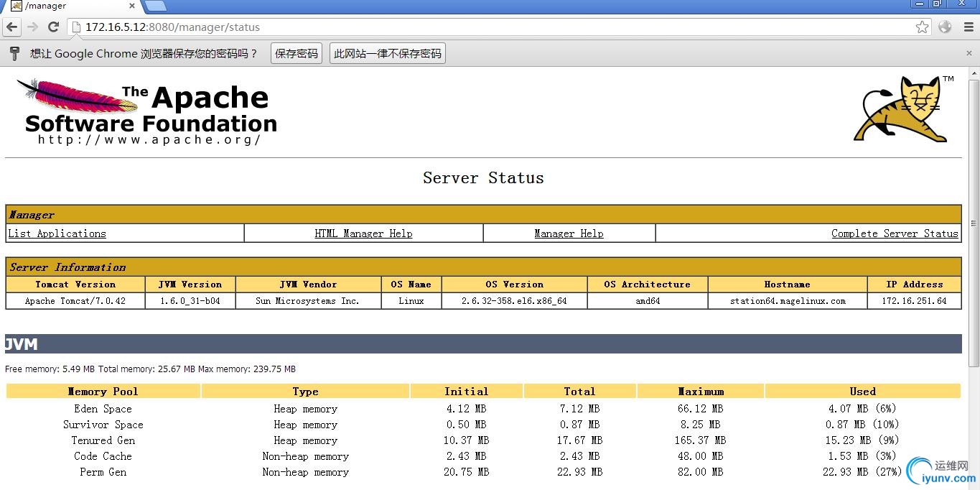The width and height of the screenshot is (980, 490).
Task: Click the station64.magelinux.com hostname cell
Action: [x=788, y=301]
